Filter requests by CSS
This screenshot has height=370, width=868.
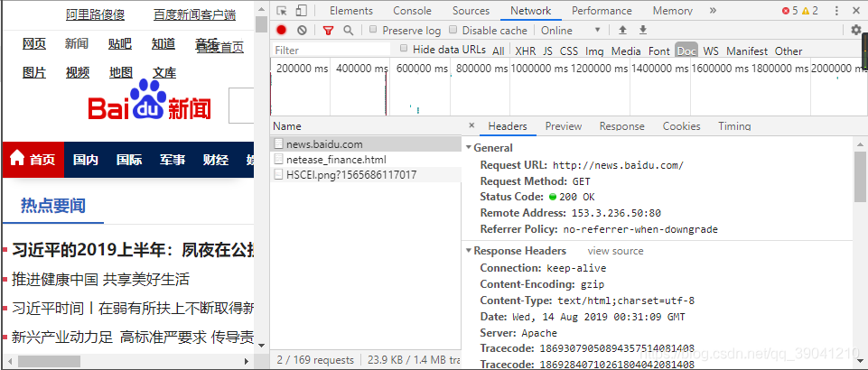[568, 51]
